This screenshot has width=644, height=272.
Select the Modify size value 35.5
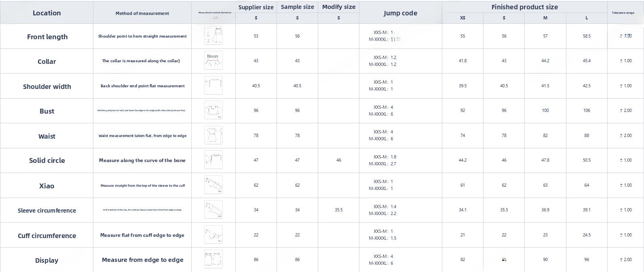pos(338,210)
